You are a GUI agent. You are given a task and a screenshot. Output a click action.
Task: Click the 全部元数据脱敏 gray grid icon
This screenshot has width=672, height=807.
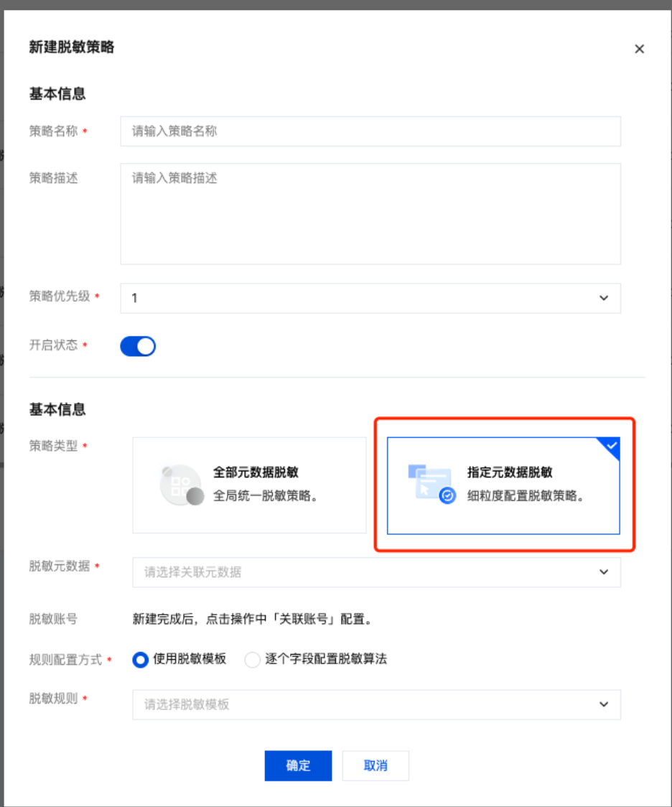click(181, 485)
